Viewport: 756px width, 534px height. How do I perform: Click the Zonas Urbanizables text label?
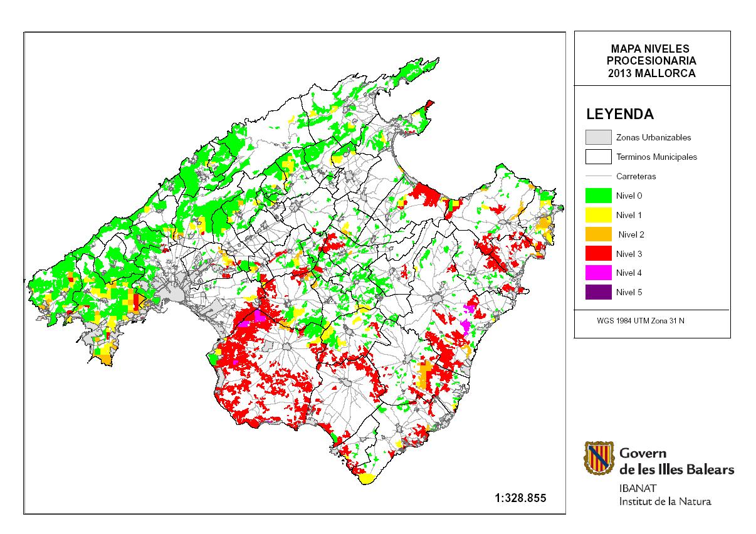pos(653,137)
